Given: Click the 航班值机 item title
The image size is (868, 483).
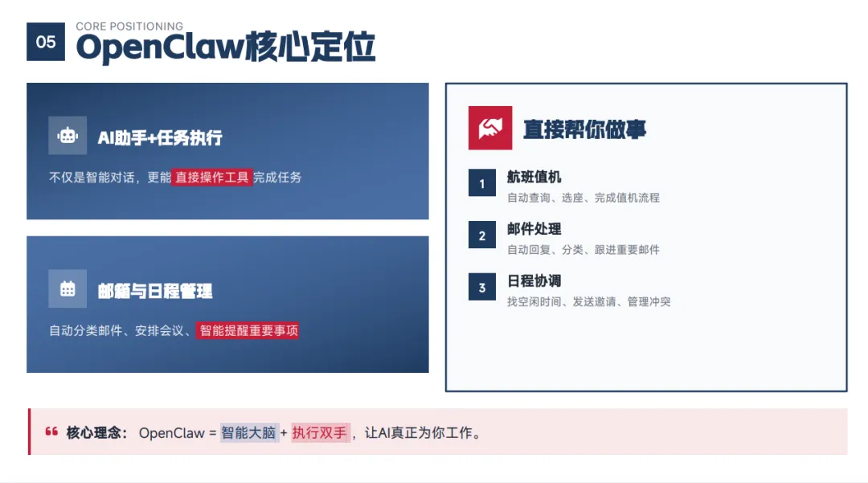Looking at the screenshot, I should (534, 177).
